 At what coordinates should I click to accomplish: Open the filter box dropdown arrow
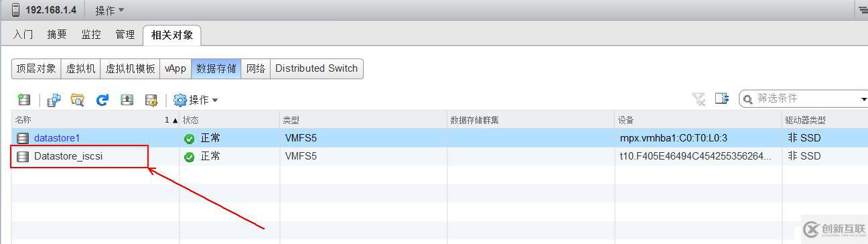[863, 99]
